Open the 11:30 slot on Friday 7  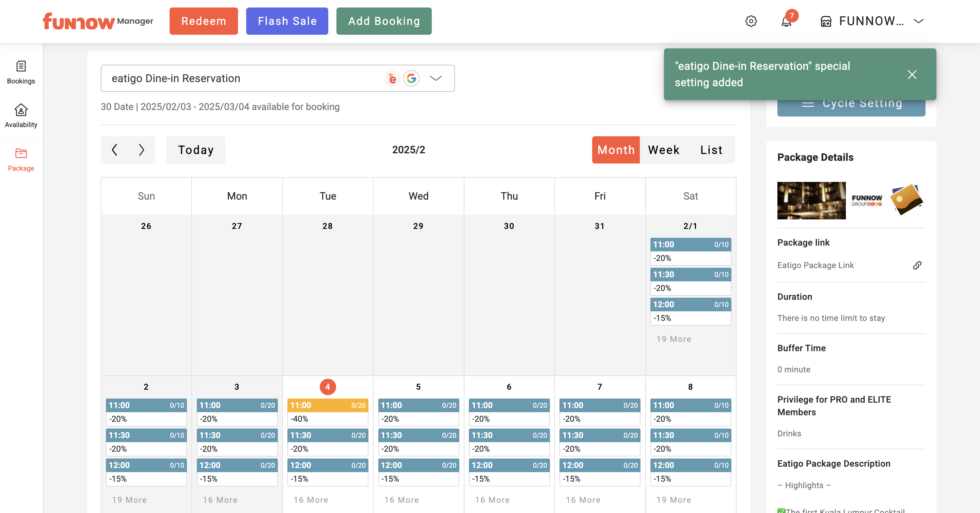(x=600, y=442)
